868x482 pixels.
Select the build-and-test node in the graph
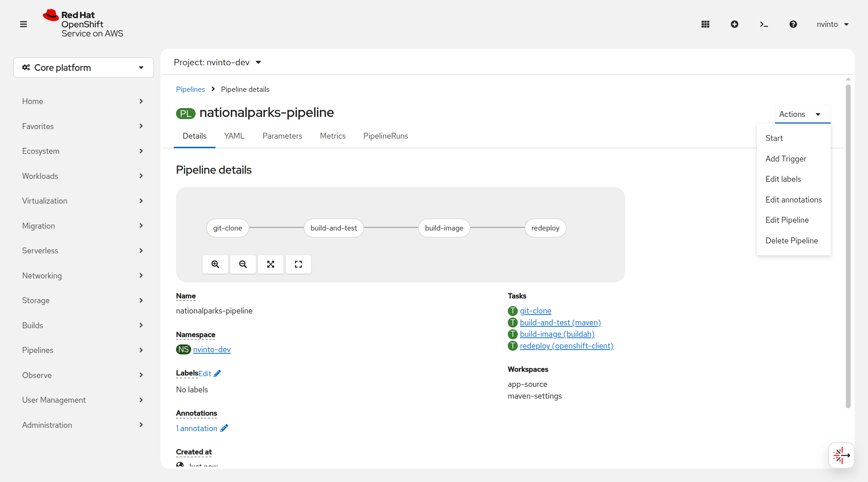pyautogui.click(x=334, y=228)
